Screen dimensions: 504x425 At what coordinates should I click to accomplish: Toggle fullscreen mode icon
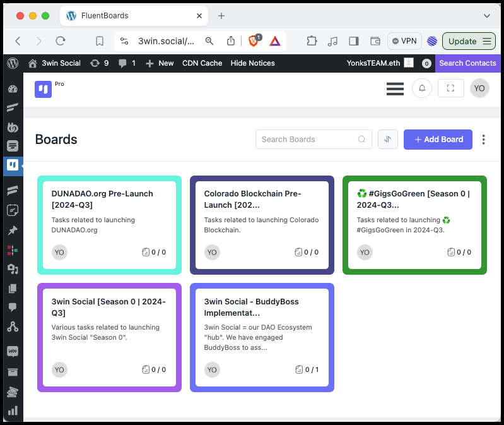click(x=450, y=88)
